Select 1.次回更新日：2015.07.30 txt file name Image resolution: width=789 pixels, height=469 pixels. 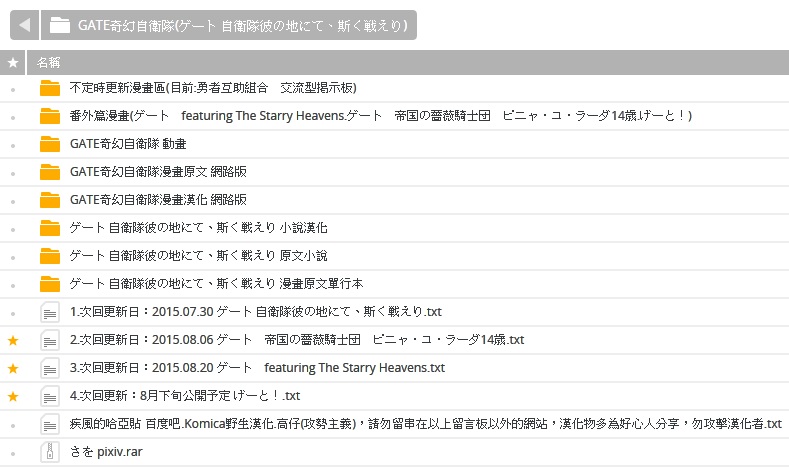tap(256, 312)
